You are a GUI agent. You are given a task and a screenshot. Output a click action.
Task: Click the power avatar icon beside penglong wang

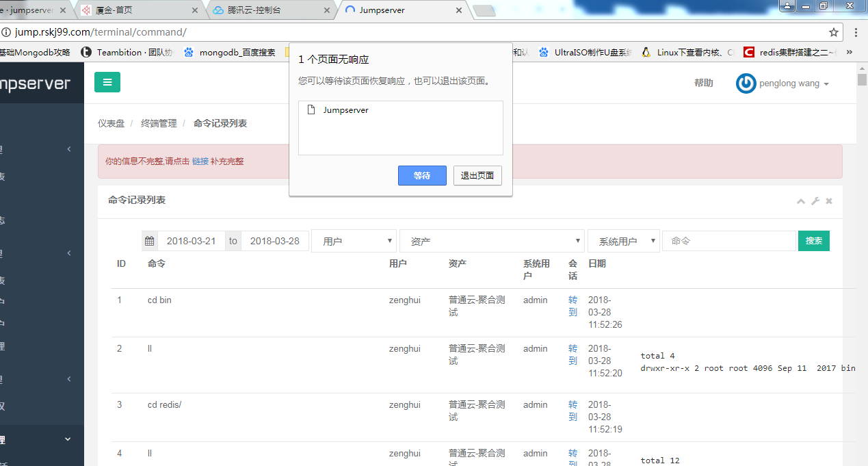click(x=746, y=83)
